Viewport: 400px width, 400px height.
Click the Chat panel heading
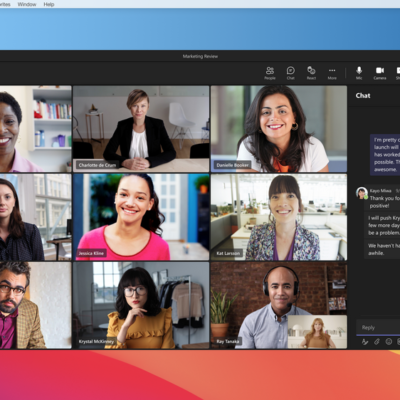tap(363, 96)
